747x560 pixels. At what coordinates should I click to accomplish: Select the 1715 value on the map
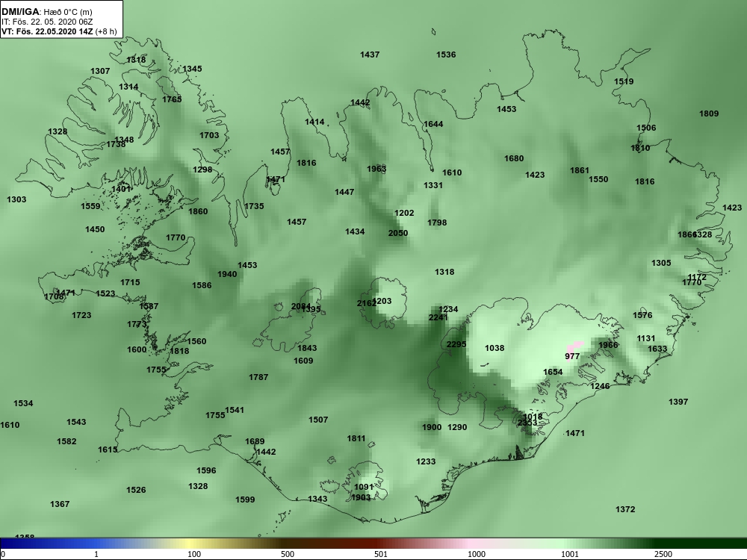point(130,283)
